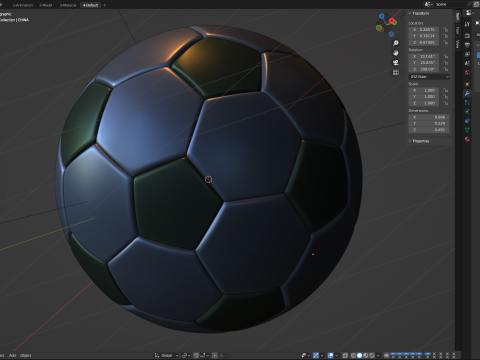
Task: Open the pivot point dropdown
Action: coord(186,355)
